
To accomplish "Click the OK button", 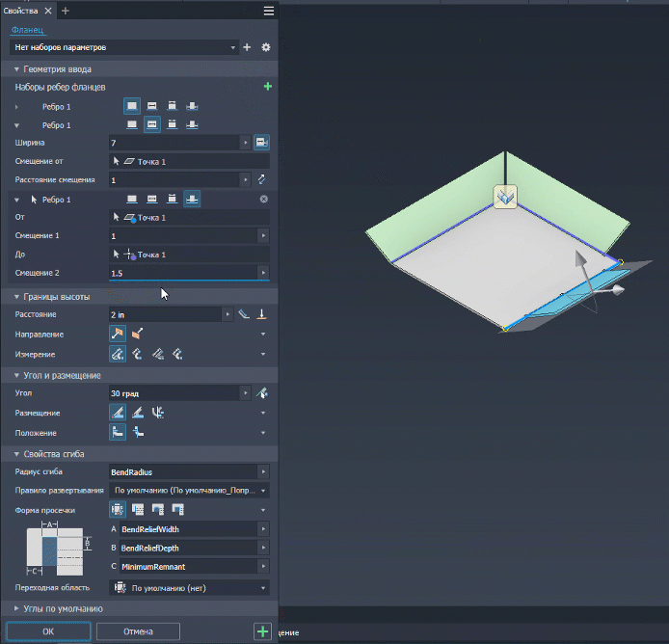I will click(x=48, y=631).
